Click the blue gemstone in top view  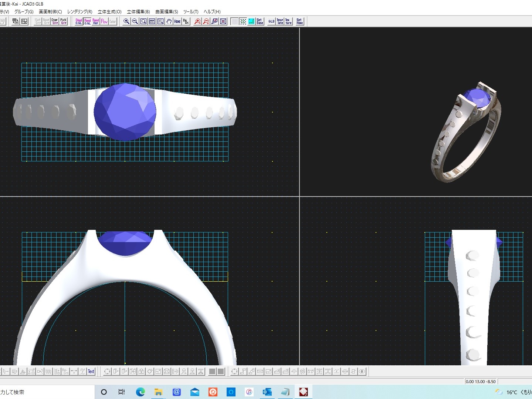point(125,112)
